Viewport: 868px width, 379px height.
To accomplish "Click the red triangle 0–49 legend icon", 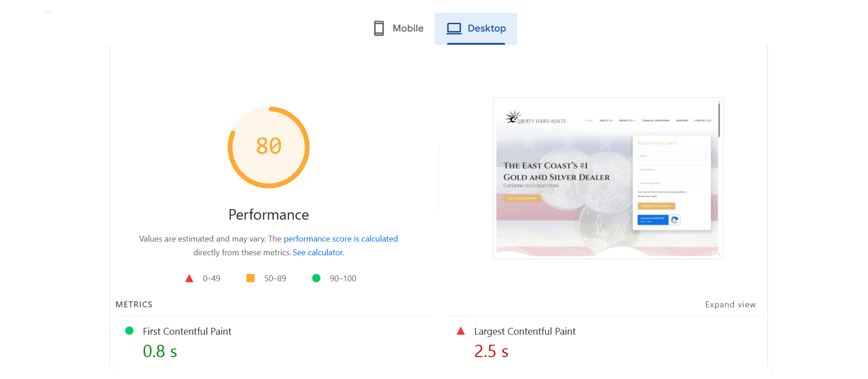I will 189,279.
